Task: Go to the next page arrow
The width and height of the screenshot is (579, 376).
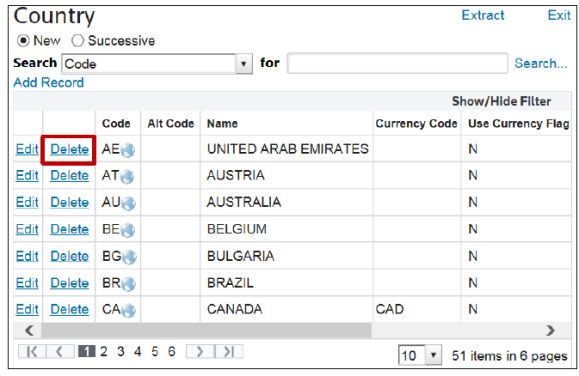Action: point(200,352)
